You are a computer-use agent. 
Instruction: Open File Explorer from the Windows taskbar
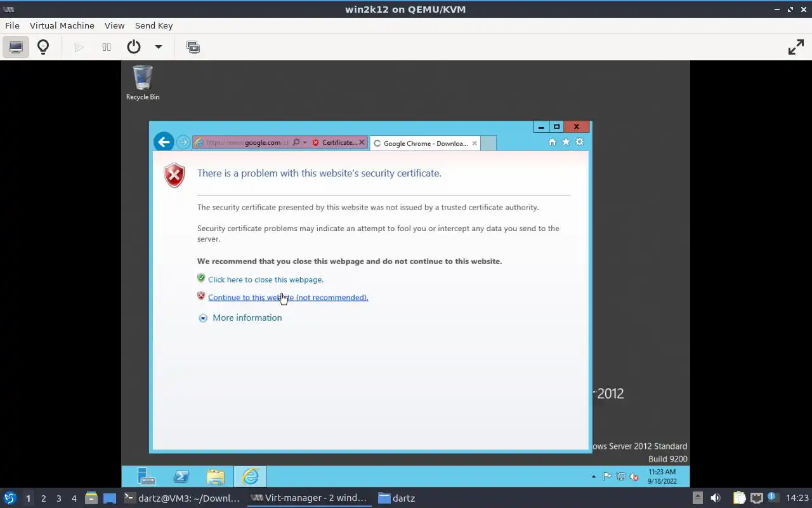[216, 476]
